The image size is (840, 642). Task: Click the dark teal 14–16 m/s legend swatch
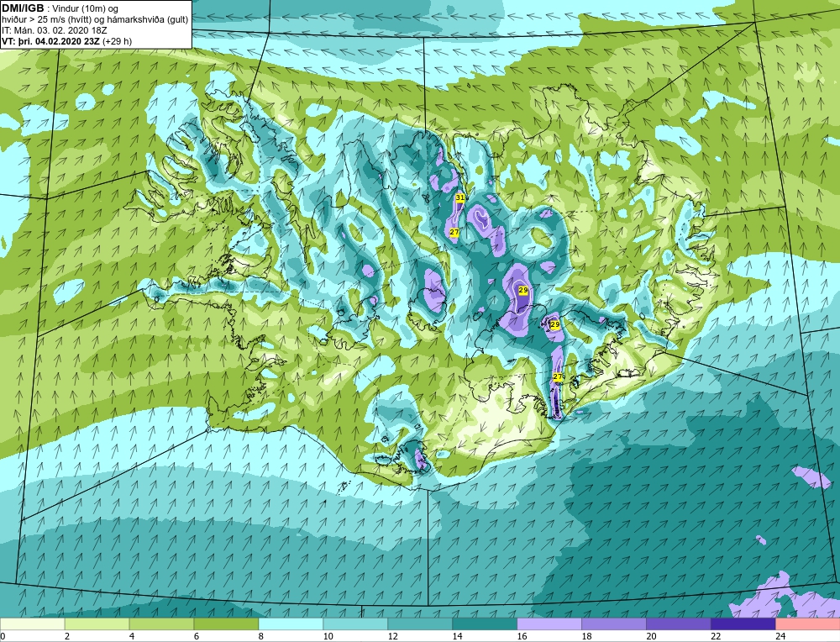coord(485,624)
